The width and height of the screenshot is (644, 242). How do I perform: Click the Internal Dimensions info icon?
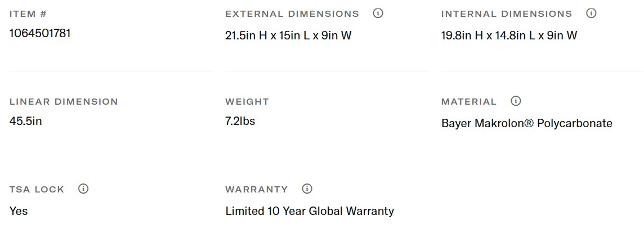coord(591,14)
